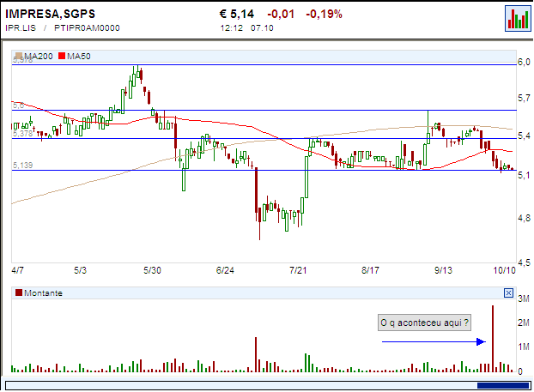Click the 07.10 date text
The width and height of the screenshot is (534, 392).
262,28
